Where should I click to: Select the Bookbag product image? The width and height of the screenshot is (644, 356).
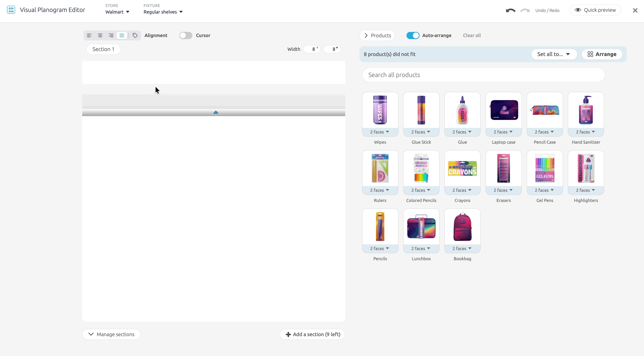[x=462, y=227]
